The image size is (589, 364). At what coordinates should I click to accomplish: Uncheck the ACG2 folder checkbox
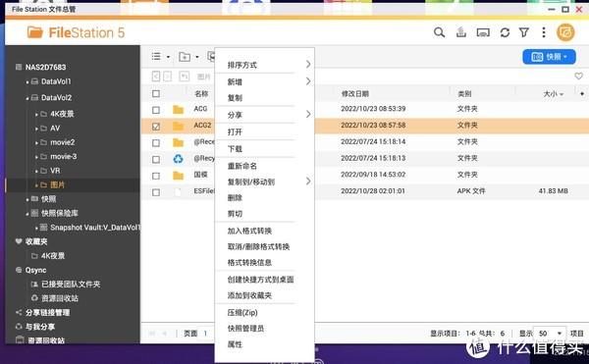tap(156, 127)
